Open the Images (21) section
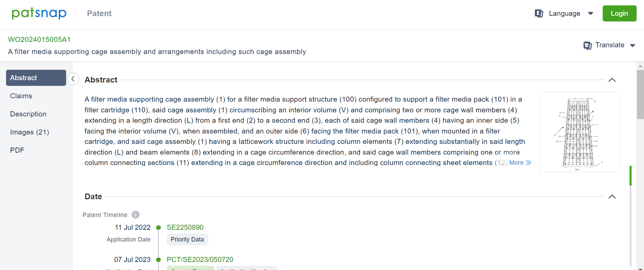 (30, 132)
